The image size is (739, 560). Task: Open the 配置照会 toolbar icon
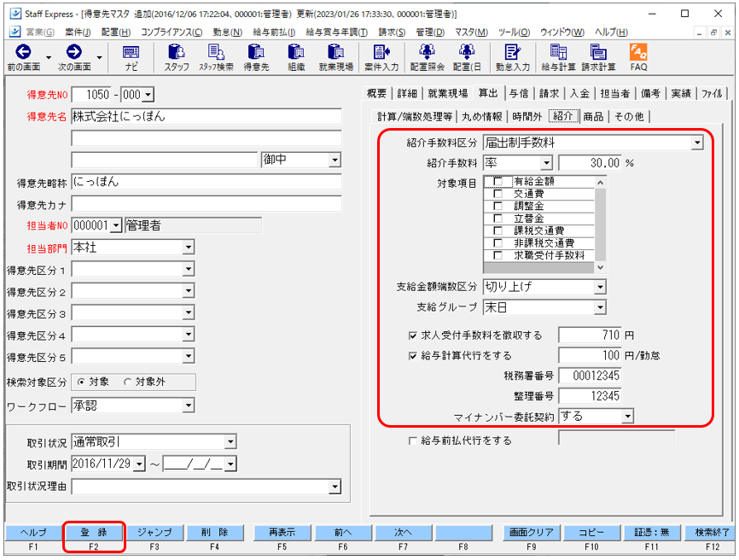click(x=427, y=52)
